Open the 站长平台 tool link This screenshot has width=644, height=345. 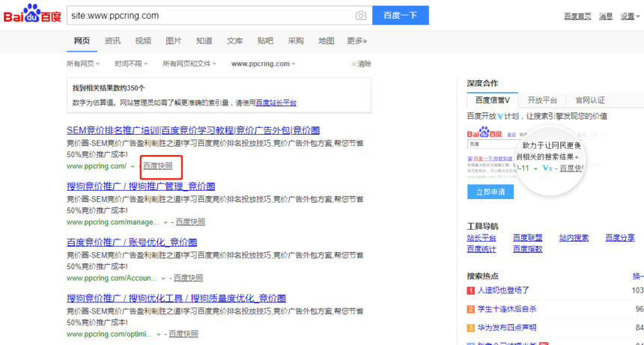coord(482,238)
